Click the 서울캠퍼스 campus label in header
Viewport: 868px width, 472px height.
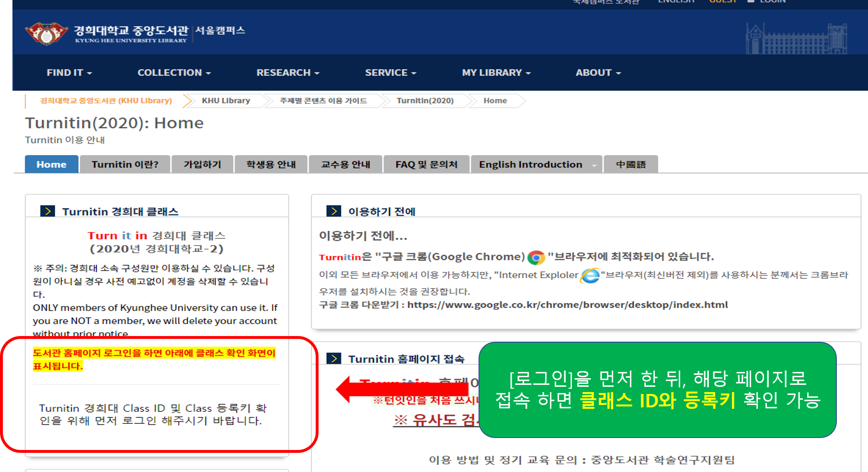coord(220,30)
